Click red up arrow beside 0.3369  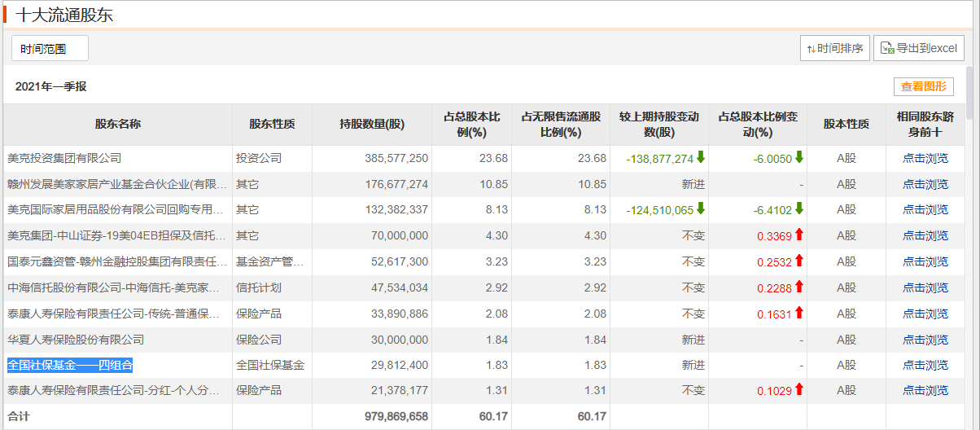(x=799, y=235)
